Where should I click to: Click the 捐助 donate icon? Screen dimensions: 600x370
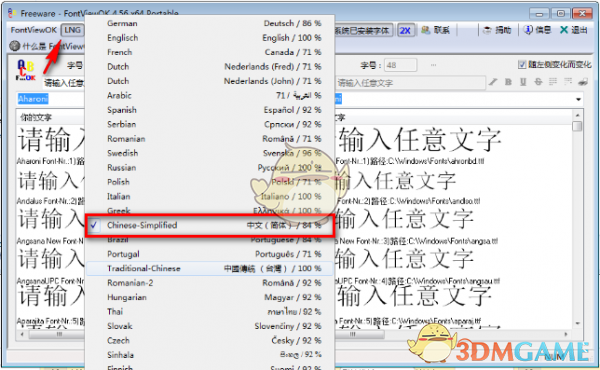[x=487, y=30]
